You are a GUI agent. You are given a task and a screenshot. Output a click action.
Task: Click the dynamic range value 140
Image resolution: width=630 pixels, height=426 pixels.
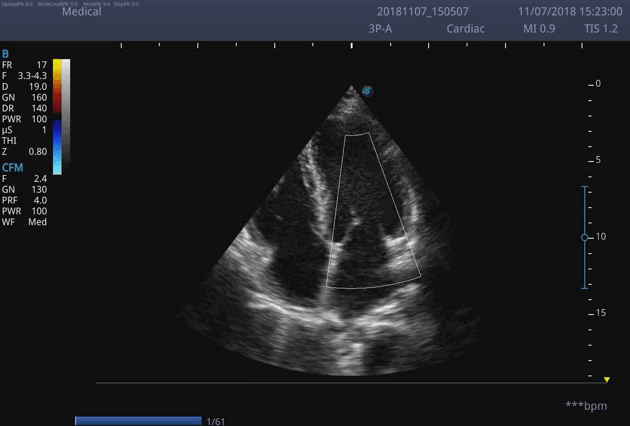click(x=39, y=108)
